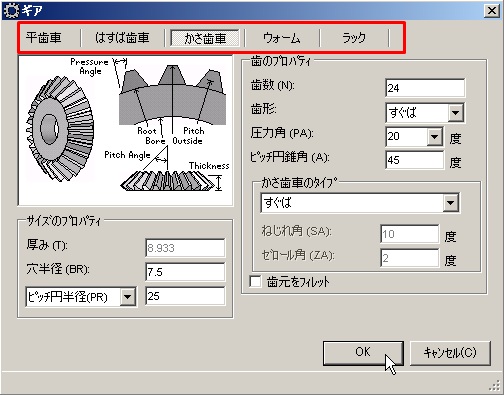Select the かさ歯車 tab
504x395 pixels.
(x=205, y=38)
